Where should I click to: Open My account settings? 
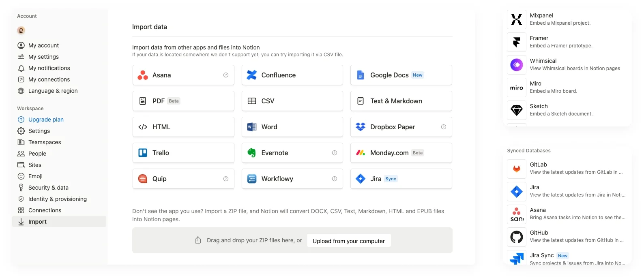coord(59,45)
